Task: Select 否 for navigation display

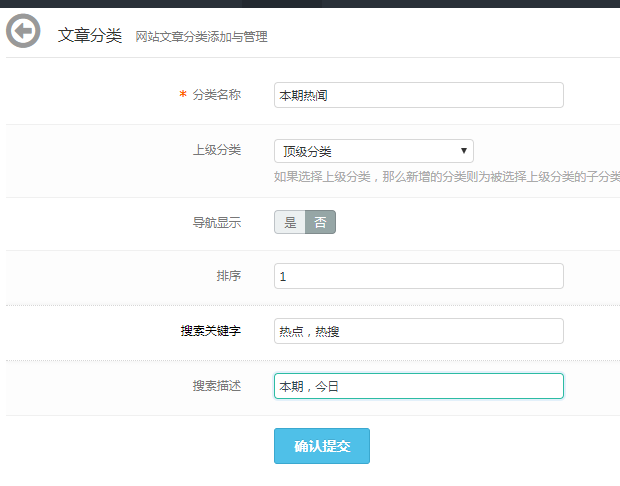Action: (320, 222)
